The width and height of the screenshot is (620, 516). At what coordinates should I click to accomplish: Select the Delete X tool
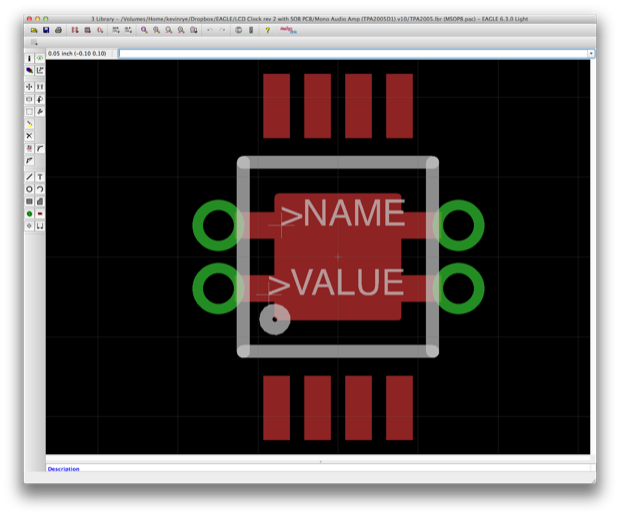coord(29,136)
